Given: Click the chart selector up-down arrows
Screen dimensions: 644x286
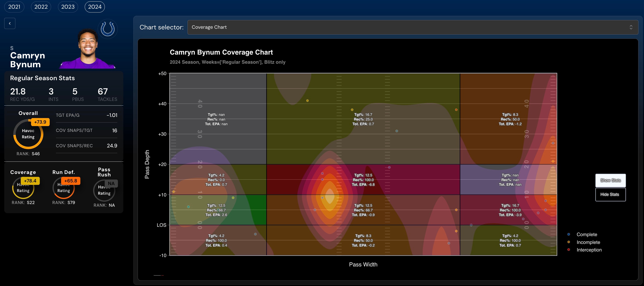Looking at the screenshot, I should [x=631, y=27].
